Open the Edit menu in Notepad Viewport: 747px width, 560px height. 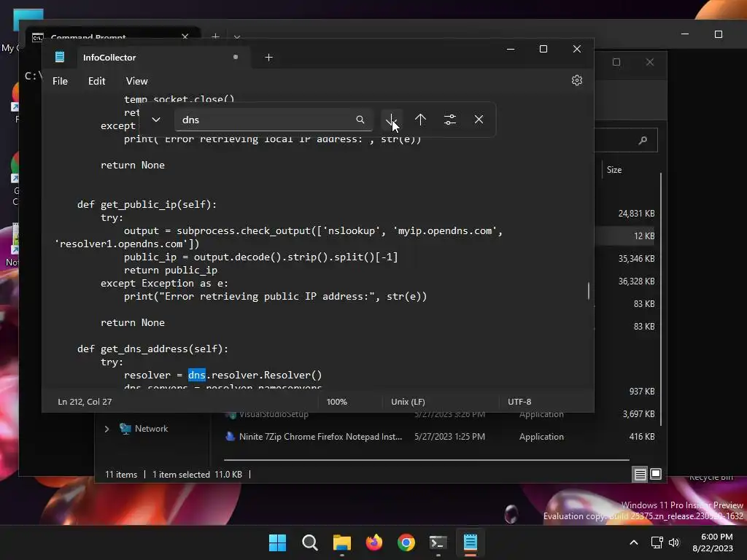(97, 81)
